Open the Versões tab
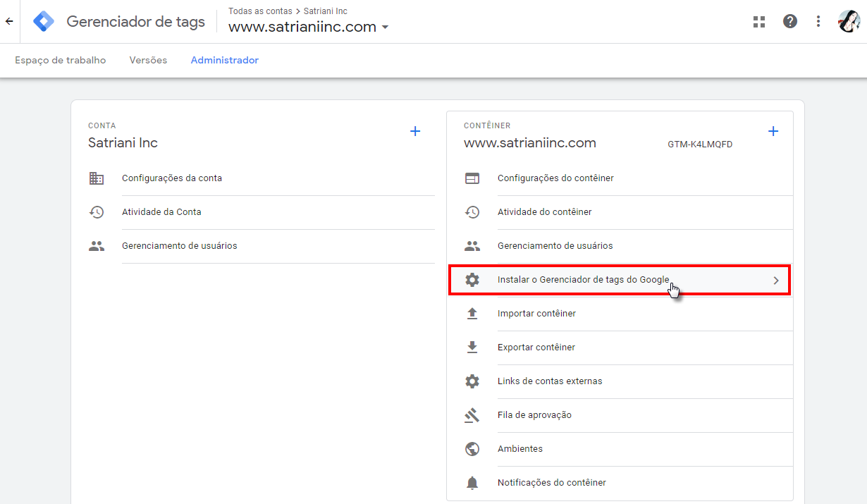The image size is (867, 504). click(x=148, y=60)
